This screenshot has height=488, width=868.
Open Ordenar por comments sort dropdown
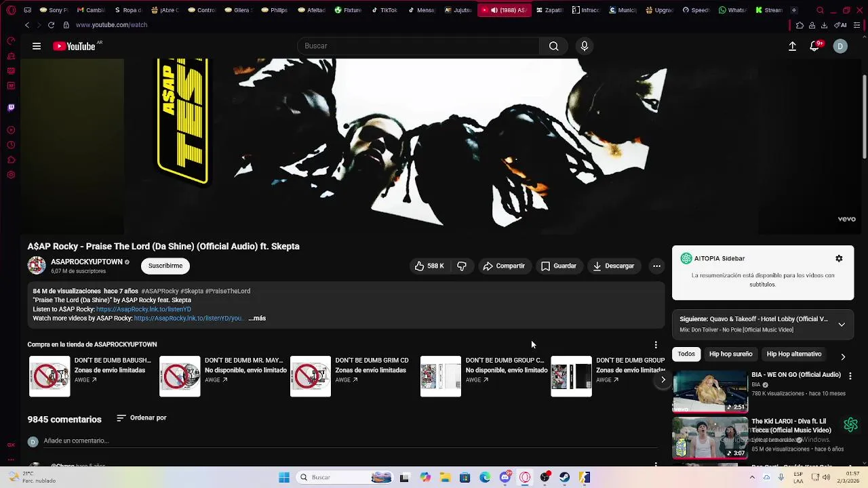142,418
